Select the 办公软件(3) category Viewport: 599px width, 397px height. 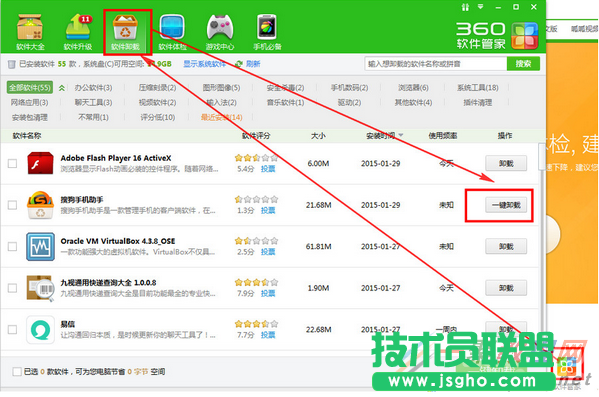(x=93, y=88)
